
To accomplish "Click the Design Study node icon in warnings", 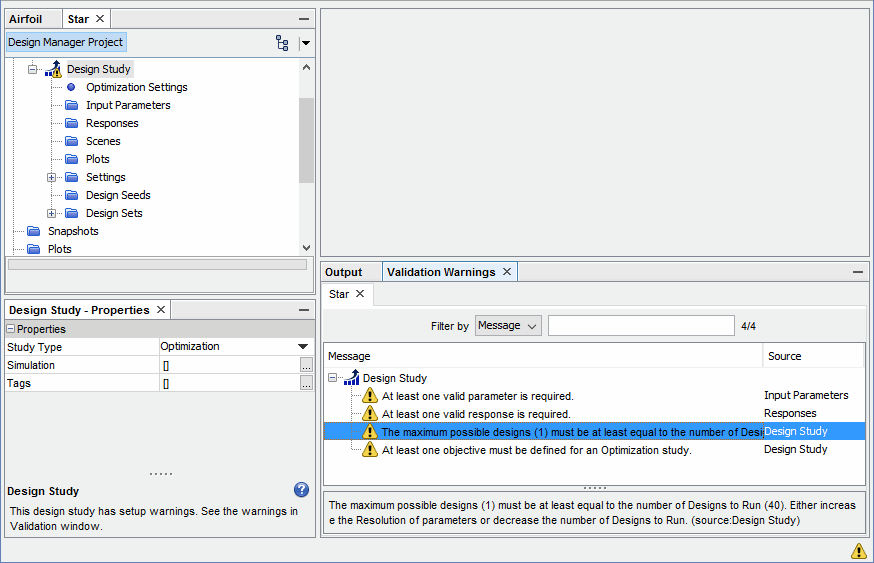I will click(x=351, y=378).
